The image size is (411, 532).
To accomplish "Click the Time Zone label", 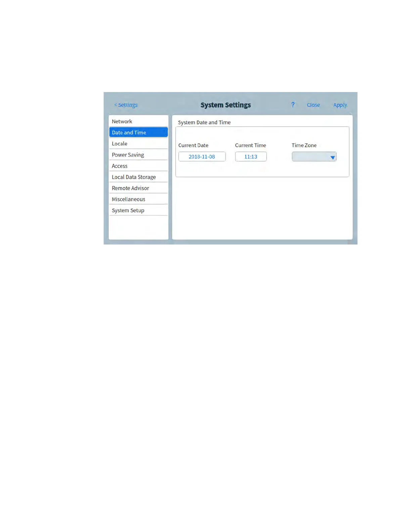I will pyautogui.click(x=304, y=145).
